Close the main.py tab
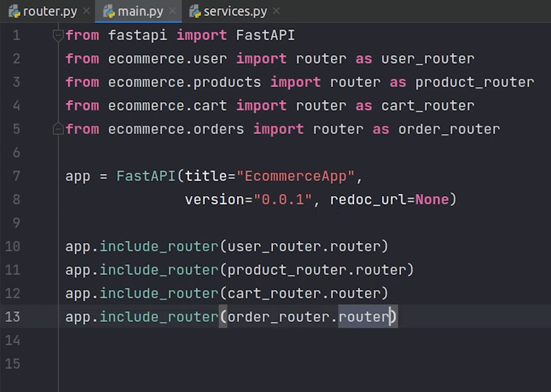This screenshot has width=551, height=392. (173, 11)
